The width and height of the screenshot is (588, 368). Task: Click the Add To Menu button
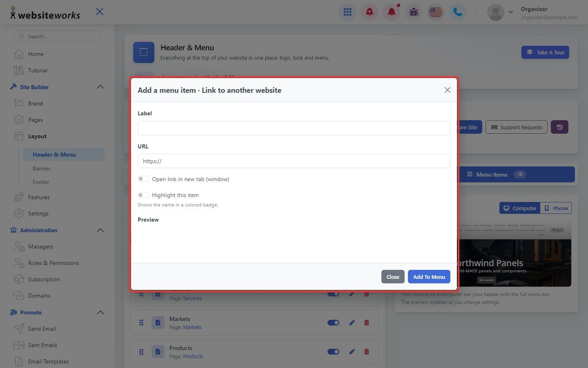pos(429,277)
